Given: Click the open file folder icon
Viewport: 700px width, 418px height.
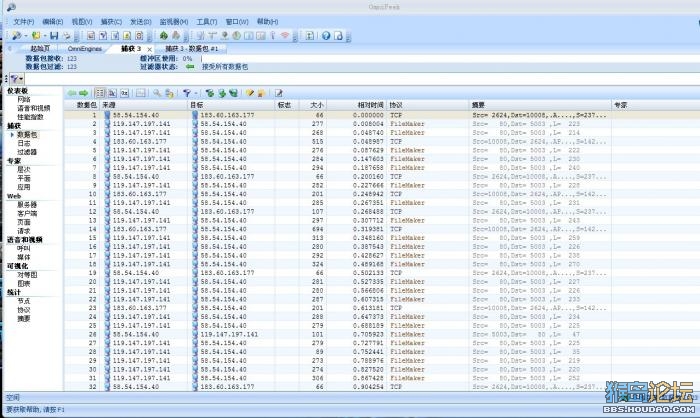Looking at the screenshot, I should [x=36, y=35].
